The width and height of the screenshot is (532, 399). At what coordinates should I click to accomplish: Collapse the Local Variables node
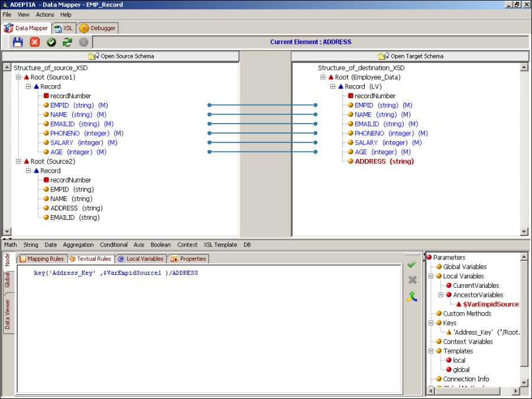[x=432, y=276]
